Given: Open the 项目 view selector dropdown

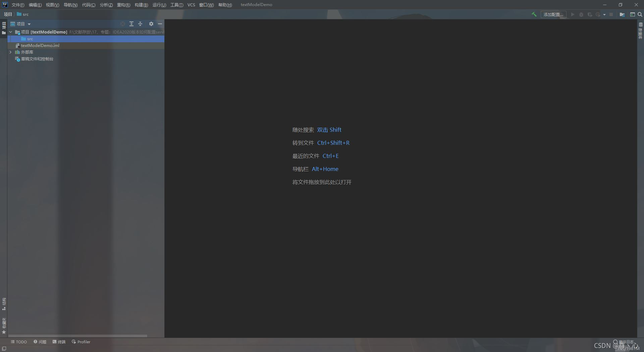Looking at the screenshot, I should 21,24.
